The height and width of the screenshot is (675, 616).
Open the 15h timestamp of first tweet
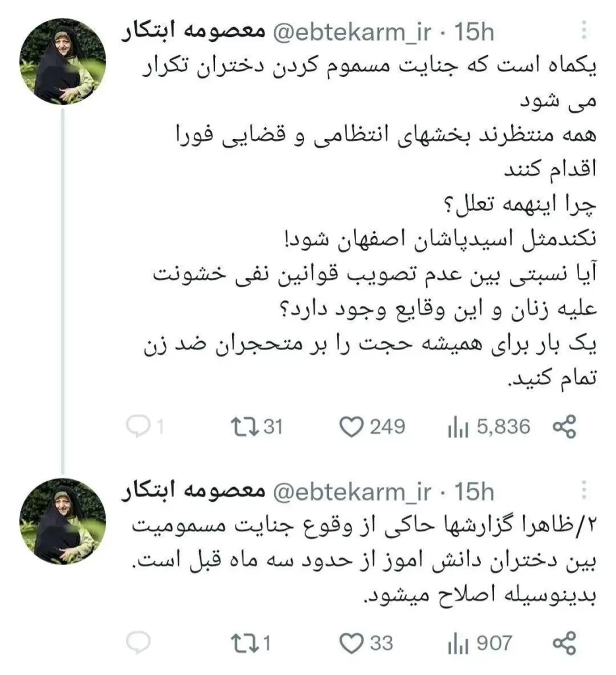click(x=474, y=32)
